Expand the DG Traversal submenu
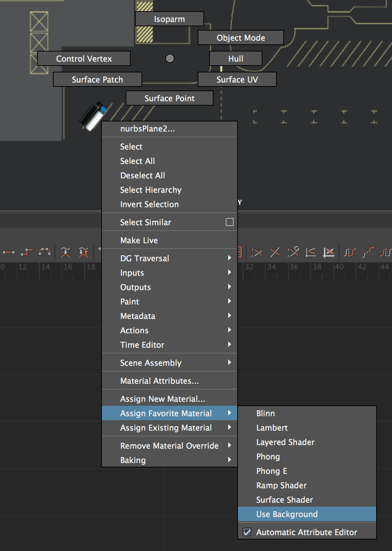This screenshot has height=551, width=392. click(x=169, y=258)
